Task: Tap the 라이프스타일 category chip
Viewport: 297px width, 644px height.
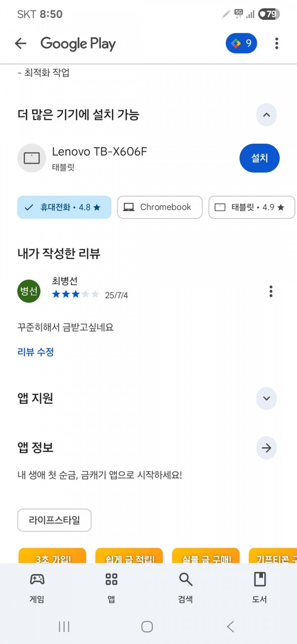Action: click(x=54, y=520)
